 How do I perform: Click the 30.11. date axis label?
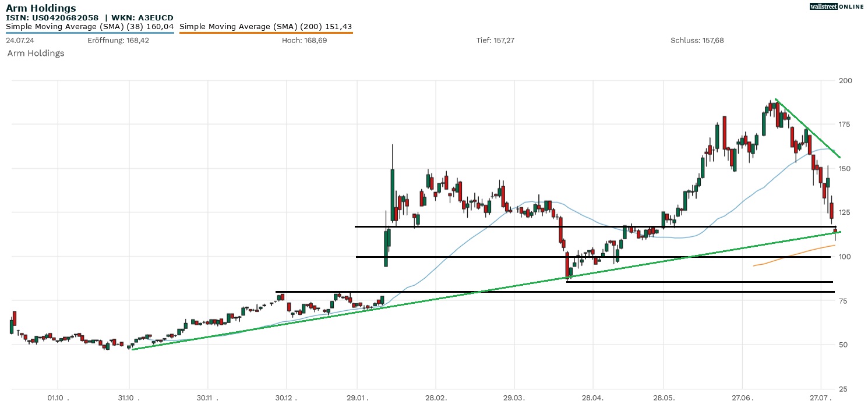point(208,397)
